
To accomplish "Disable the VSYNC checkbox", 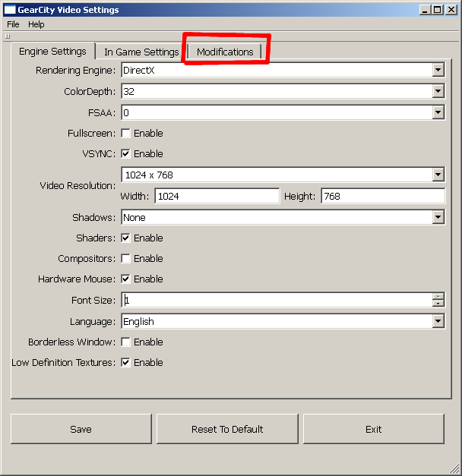I will [x=125, y=154].
